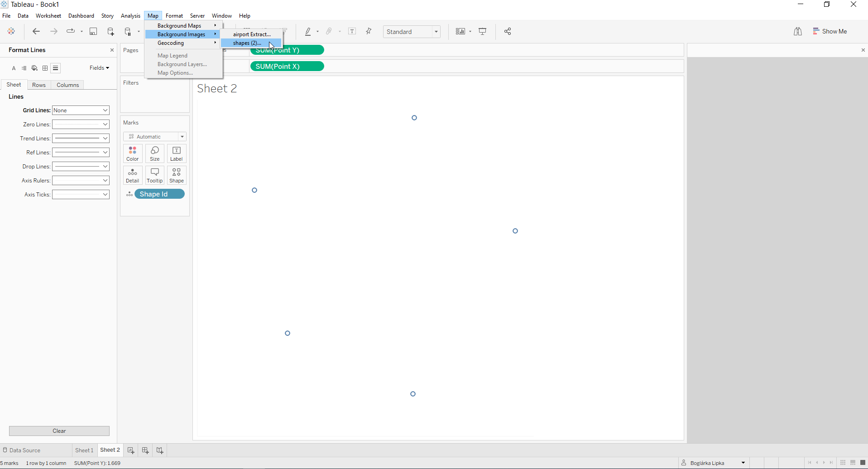Click the fix axes pin icon

tap(369, 31)
